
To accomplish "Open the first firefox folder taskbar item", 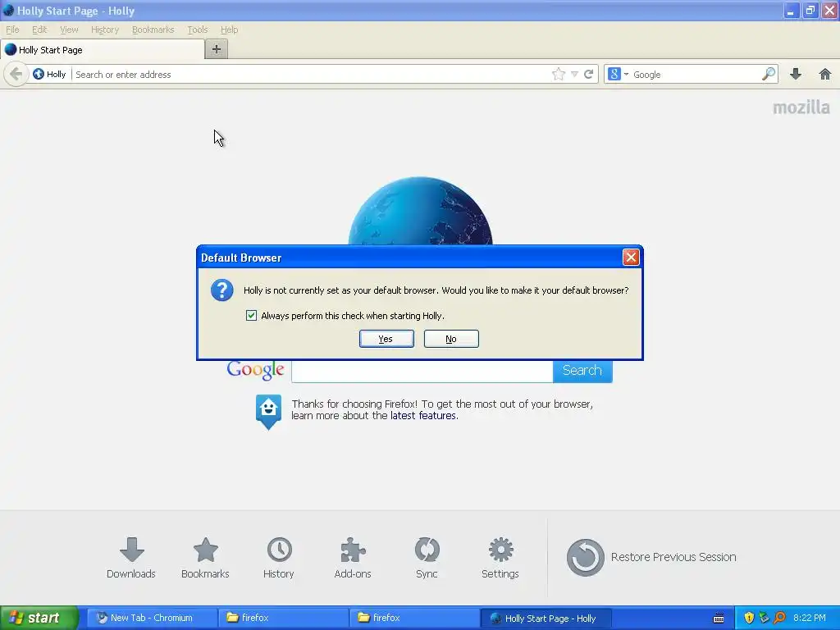I will coord(283,618).
